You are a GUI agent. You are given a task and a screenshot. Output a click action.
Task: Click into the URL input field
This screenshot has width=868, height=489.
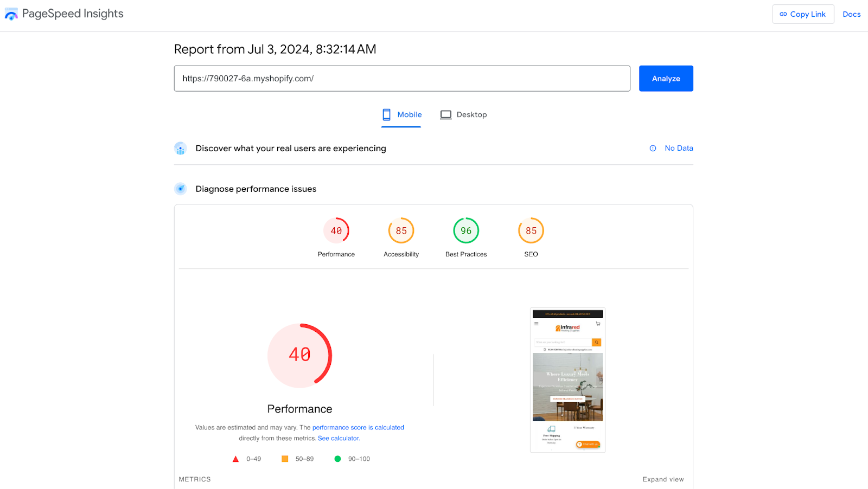click(401, 79)
